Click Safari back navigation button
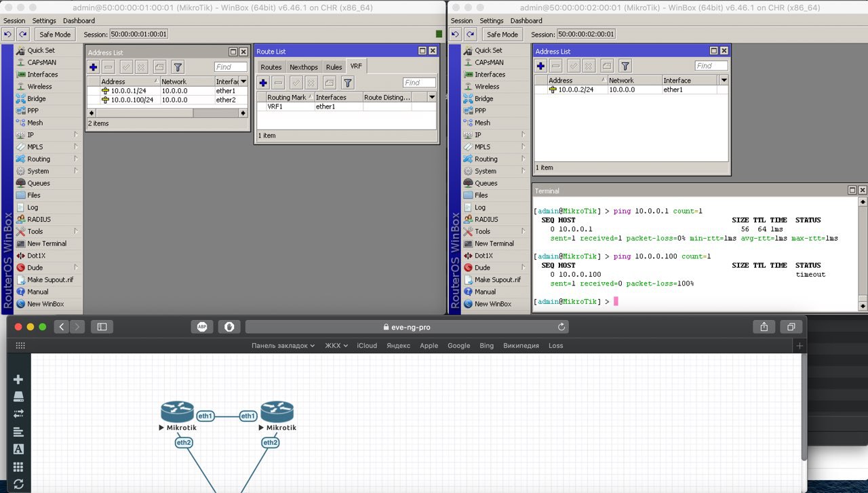868x493 pixels. 62,327
